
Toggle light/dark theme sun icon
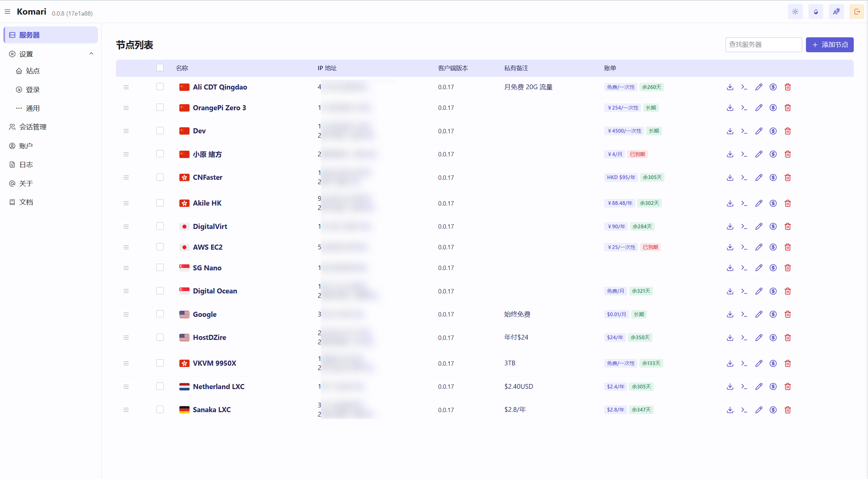point(795,12)
